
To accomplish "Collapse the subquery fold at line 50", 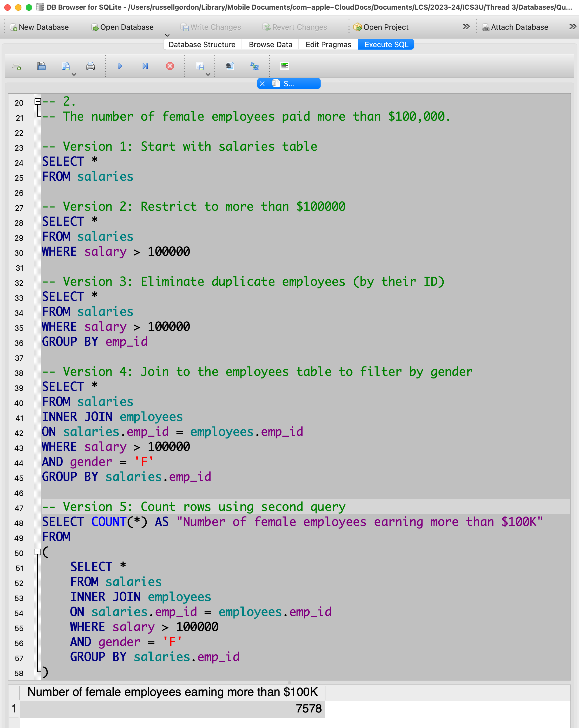I will point(38,552).
